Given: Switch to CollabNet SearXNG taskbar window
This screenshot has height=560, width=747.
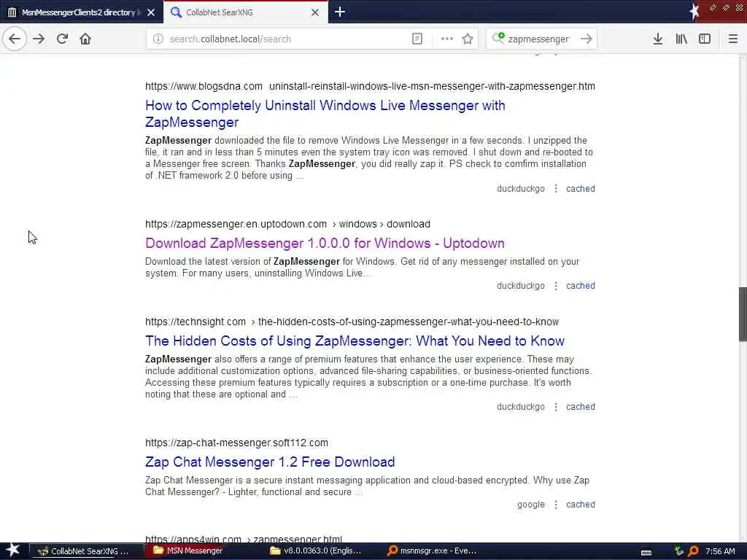Looking at the screenshot, I should click(86, 551).
